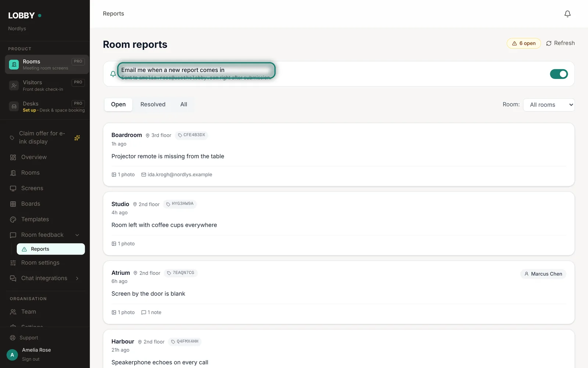The height and width of the screenshot is (368, 588).
Task: Click the Rooms product door icon
Action: pos(14,64)
